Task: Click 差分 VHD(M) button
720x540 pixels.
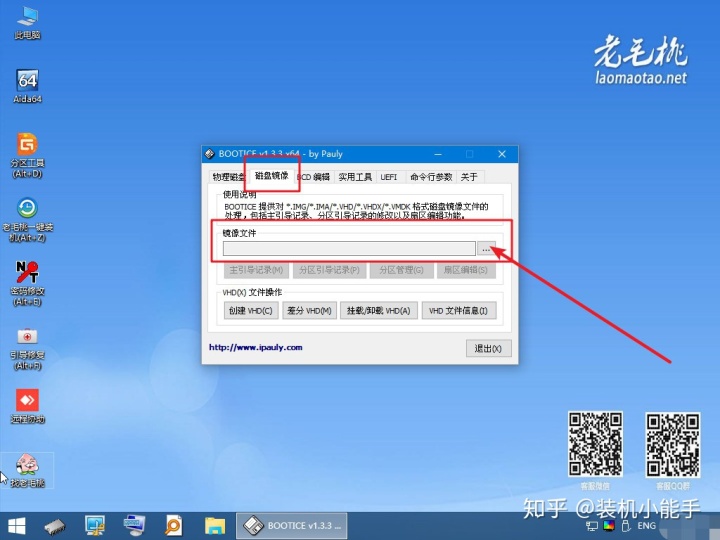Action: pyautogui.click(x=309, y=310)
